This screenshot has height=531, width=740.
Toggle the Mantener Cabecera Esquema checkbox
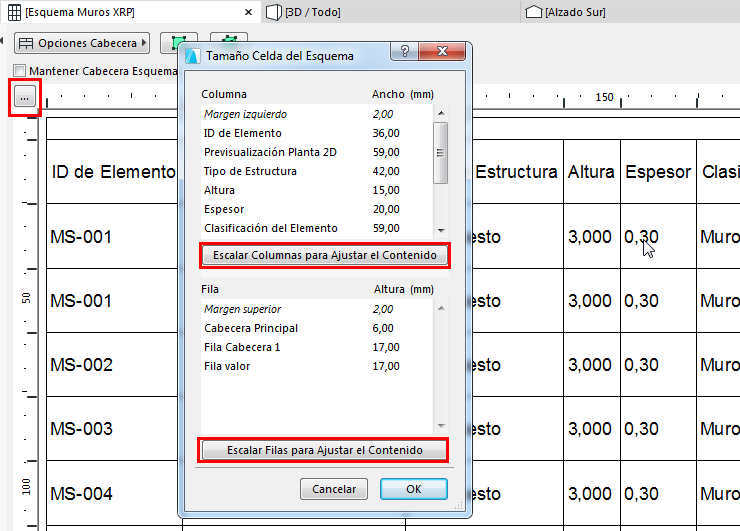tap(19, 71)
